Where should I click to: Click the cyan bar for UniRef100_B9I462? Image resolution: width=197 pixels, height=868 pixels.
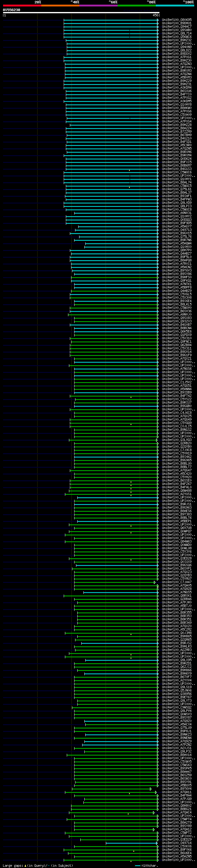(116, 457)
